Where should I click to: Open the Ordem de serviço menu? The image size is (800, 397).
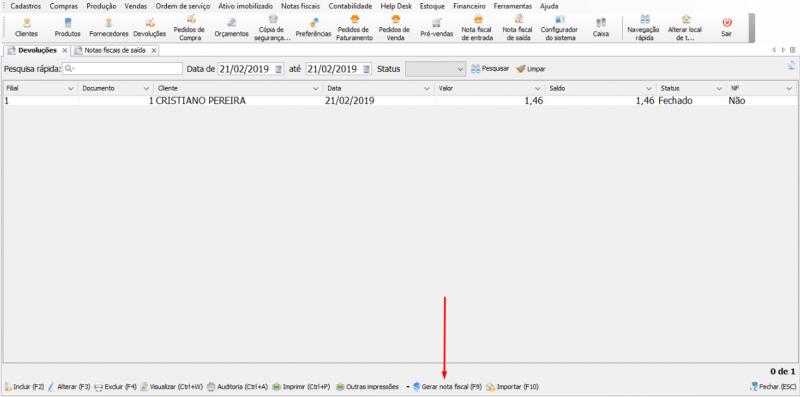click(183, 7)
